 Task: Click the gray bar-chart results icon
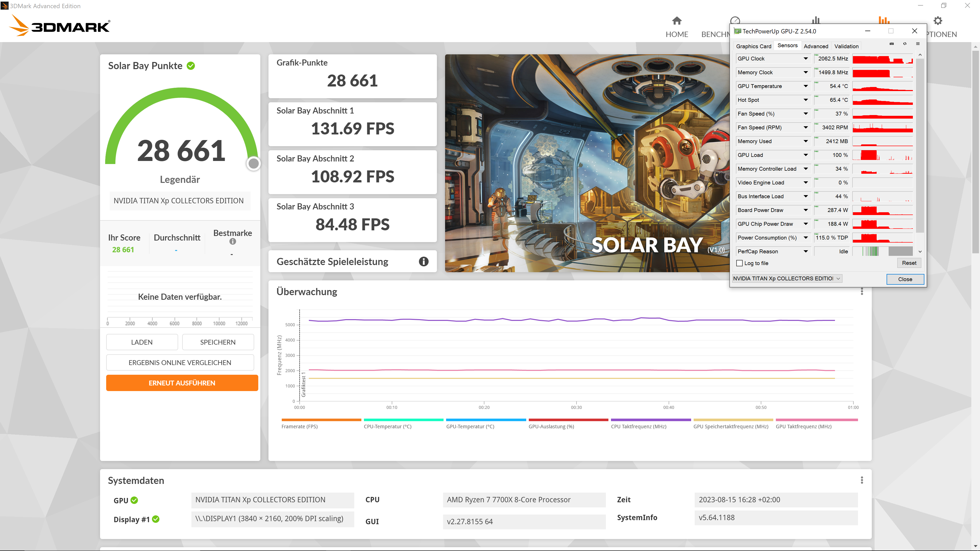[x=816, y=20]
